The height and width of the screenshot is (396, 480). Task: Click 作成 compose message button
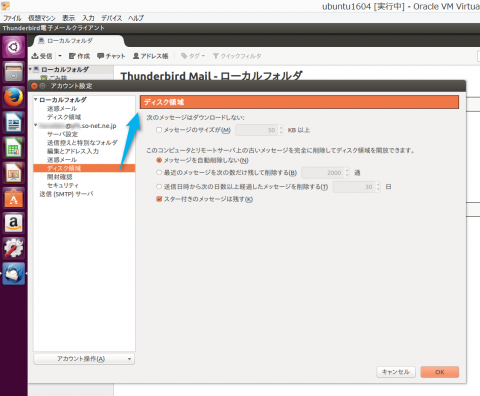tap(79, 56)
